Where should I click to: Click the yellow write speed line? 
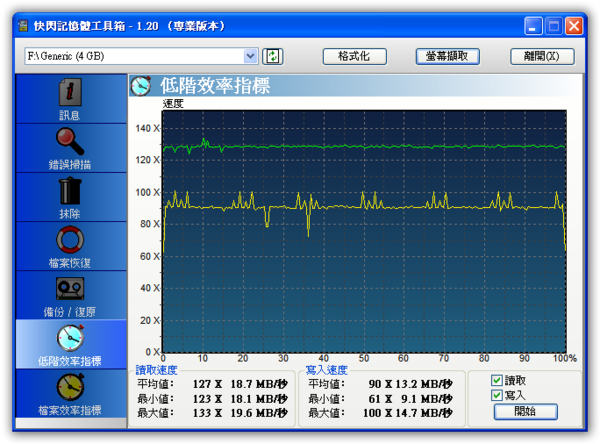(x=364, y=207)
